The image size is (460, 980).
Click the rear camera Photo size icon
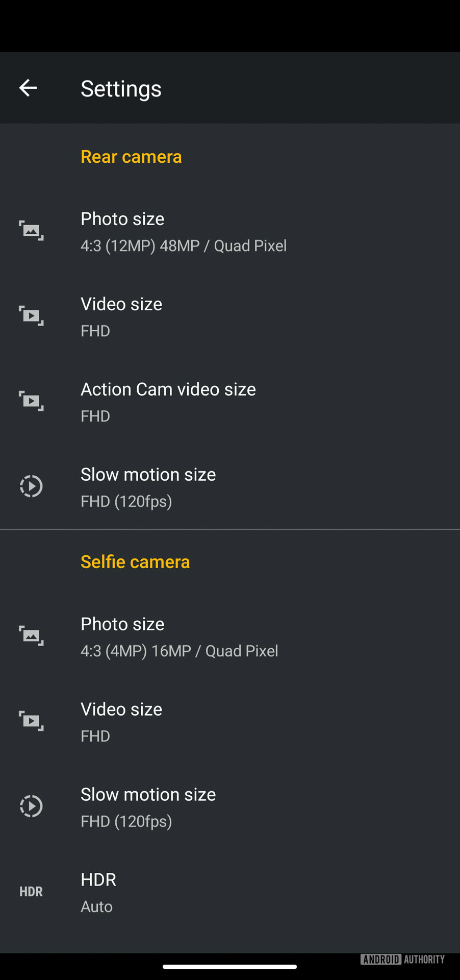[31, 231]
